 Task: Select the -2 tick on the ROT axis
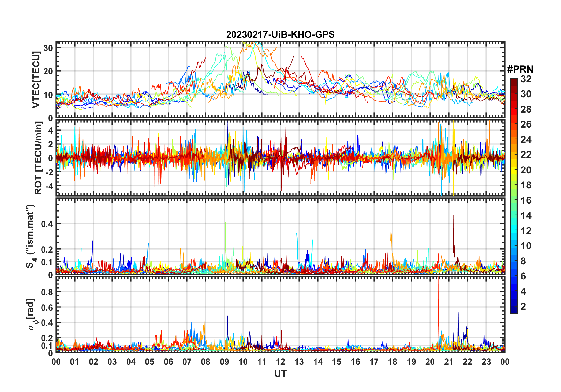coord(49,172)
